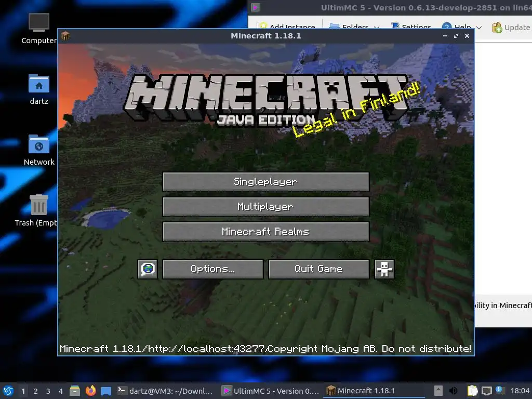Open the dartz home folder icon
Image resolution: width=532 pixels, height=399 pixels.
(38, 89)
